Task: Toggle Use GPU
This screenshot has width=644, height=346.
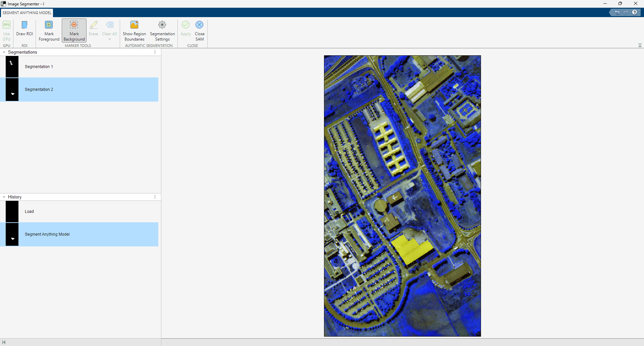Action: coord(6,30)
